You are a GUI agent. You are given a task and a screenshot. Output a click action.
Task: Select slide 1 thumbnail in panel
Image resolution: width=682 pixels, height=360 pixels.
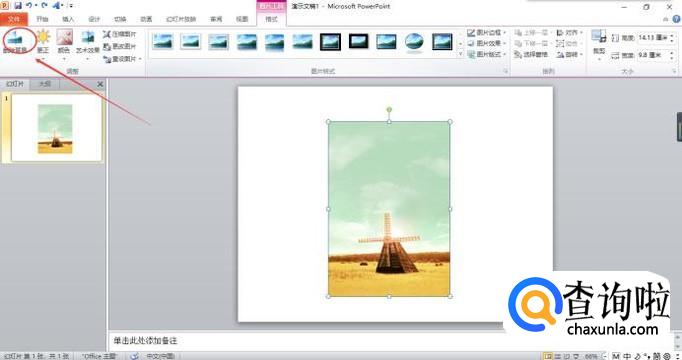(57, 128)
